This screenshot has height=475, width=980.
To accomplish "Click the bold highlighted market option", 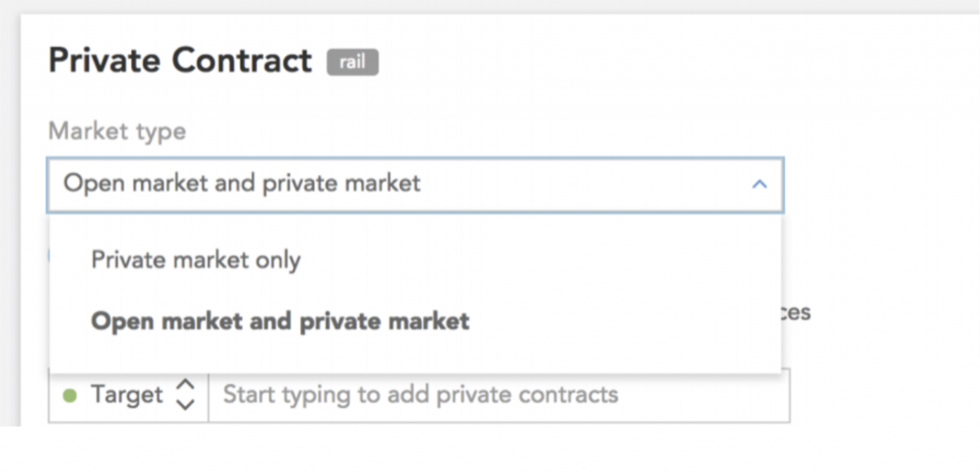I will click(x=280, y=321).
